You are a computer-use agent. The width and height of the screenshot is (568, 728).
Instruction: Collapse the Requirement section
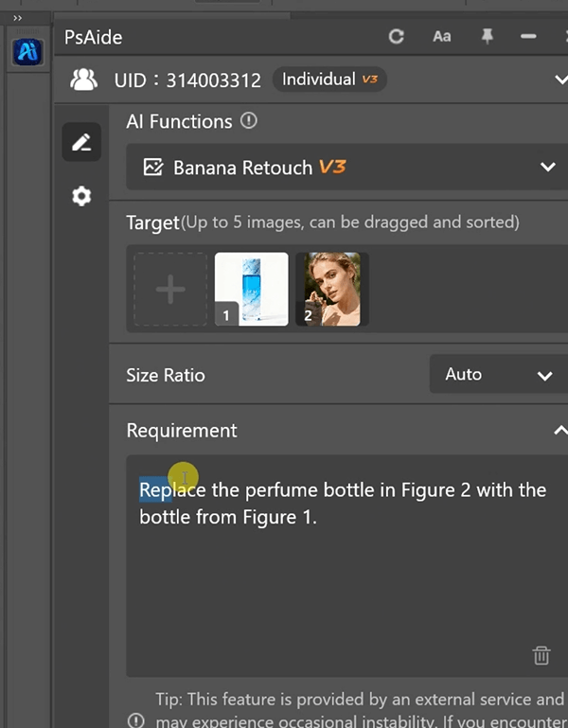click(559, 431)
